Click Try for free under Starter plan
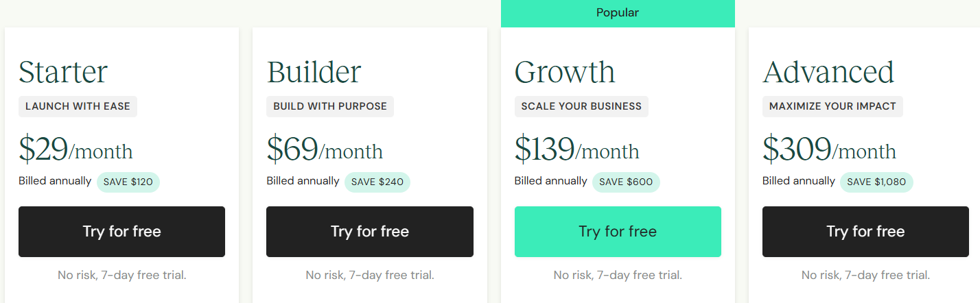 click(x=121, y=232)
